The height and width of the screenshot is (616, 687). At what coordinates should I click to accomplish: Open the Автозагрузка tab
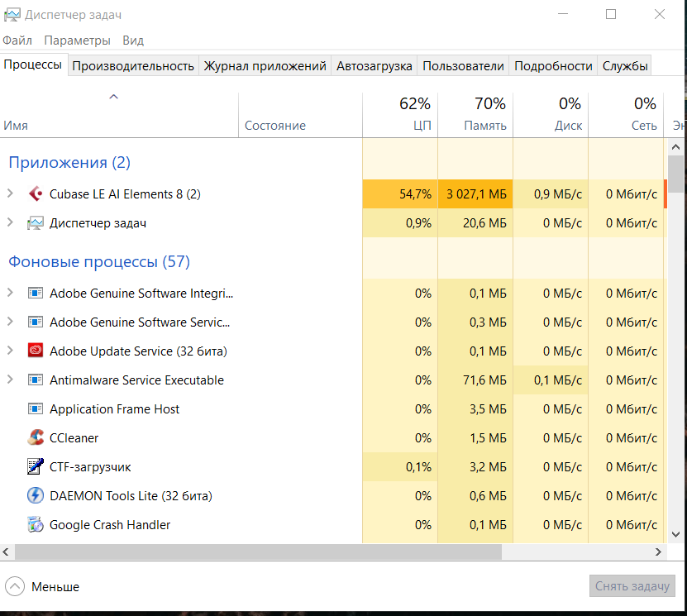[375, 65]
